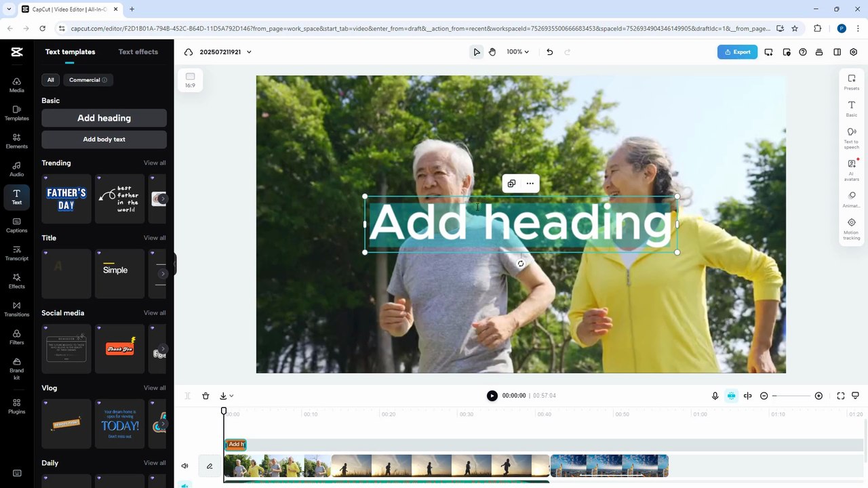
Task: Select the hand pan tool
Action: point(492,52)
